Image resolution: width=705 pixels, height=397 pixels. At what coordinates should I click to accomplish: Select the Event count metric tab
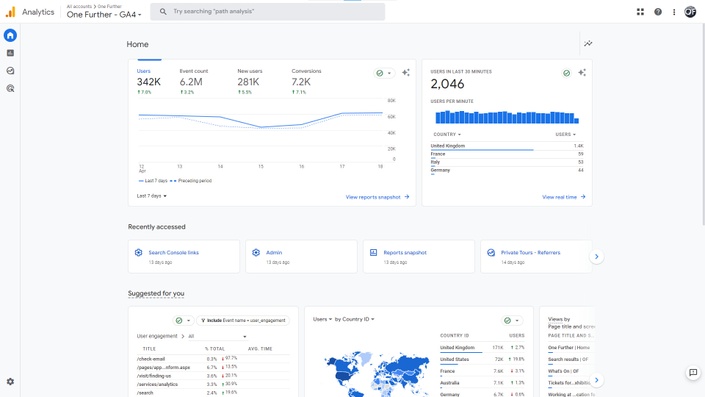(193, 81)
